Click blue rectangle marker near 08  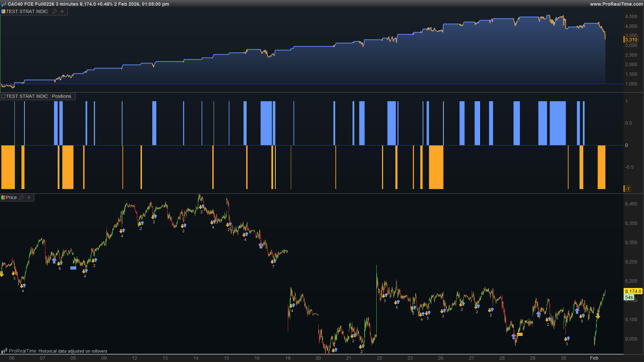(x=73, y=268)
